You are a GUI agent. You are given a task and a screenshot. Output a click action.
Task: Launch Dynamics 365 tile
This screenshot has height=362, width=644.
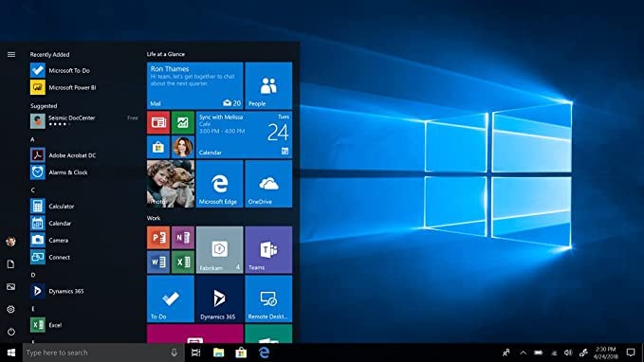pyautogui.click(x=219, y=299)
